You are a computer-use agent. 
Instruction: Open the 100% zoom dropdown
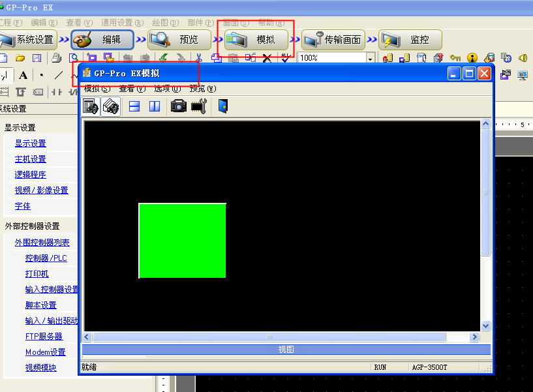(x=370, y=59)
